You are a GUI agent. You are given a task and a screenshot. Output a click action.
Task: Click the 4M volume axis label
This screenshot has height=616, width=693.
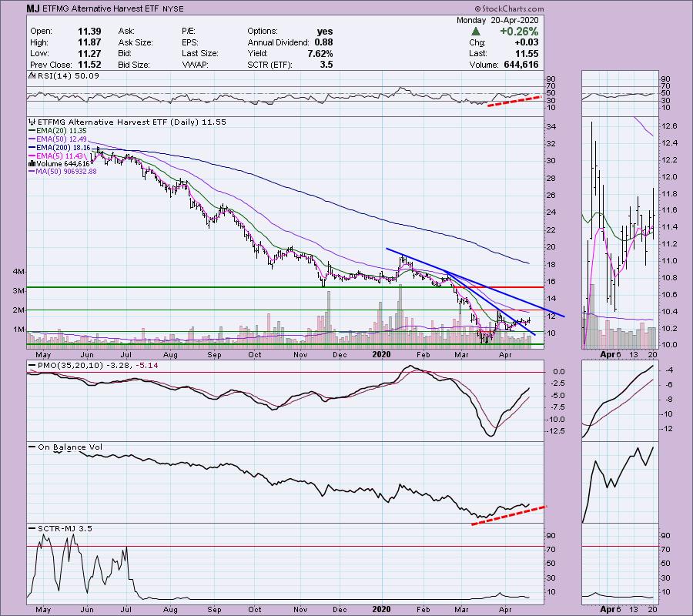click(19, 271)
